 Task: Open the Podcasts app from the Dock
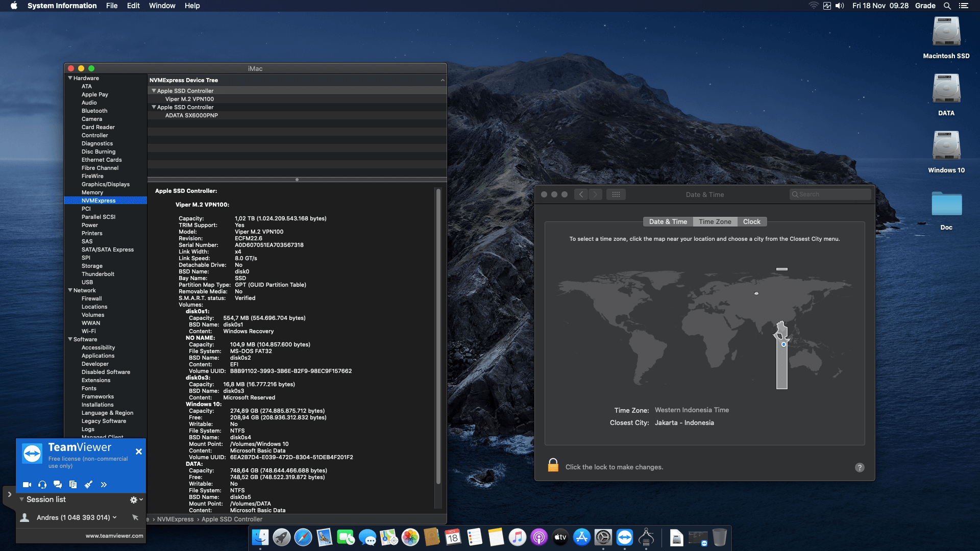point(539,538)
